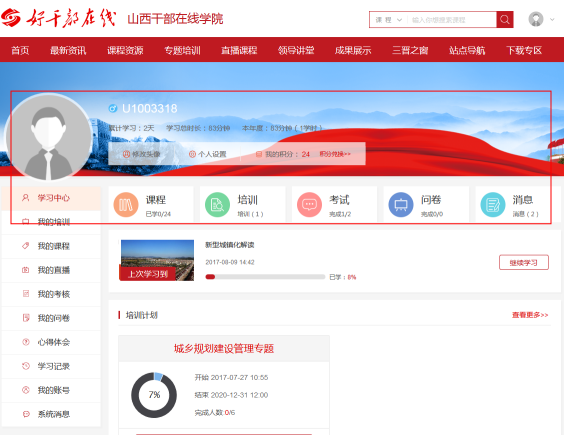
Task: Select 我的课程 in the sidebar
Action: [x=51, y=246]
